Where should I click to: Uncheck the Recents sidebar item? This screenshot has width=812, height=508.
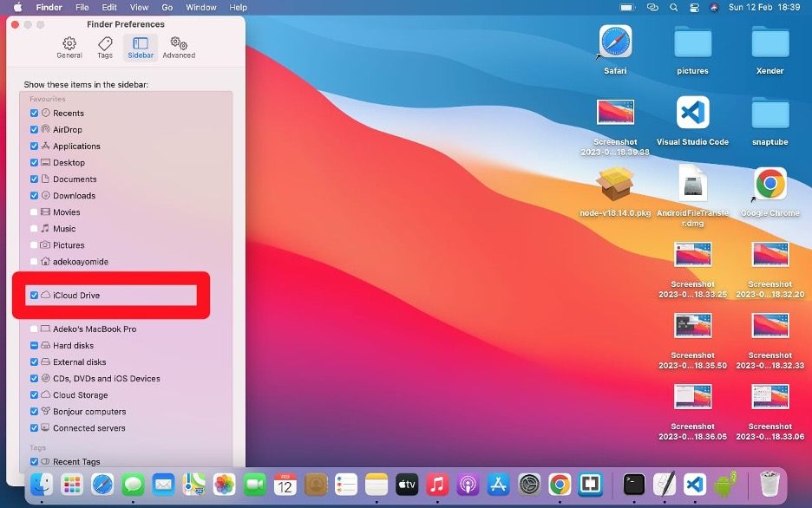click(x=34, y=113)
